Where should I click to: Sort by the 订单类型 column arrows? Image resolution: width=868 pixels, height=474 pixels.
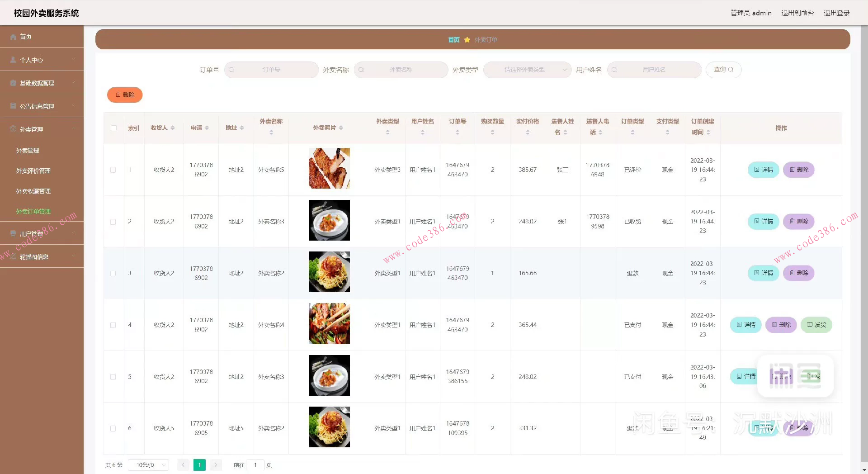632,133
